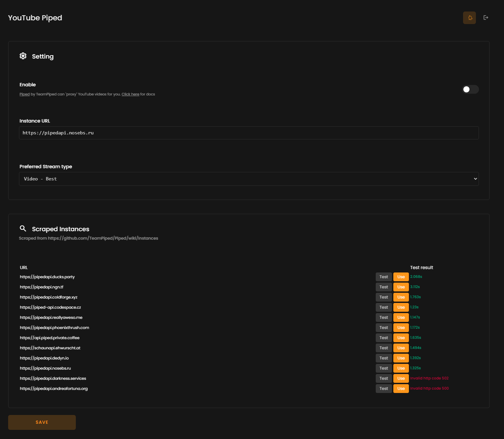504x439 pixels.
Task: Use the pipedapi.nosebs.ru instance
Action: pyautogui.click(x=401, y=368)
